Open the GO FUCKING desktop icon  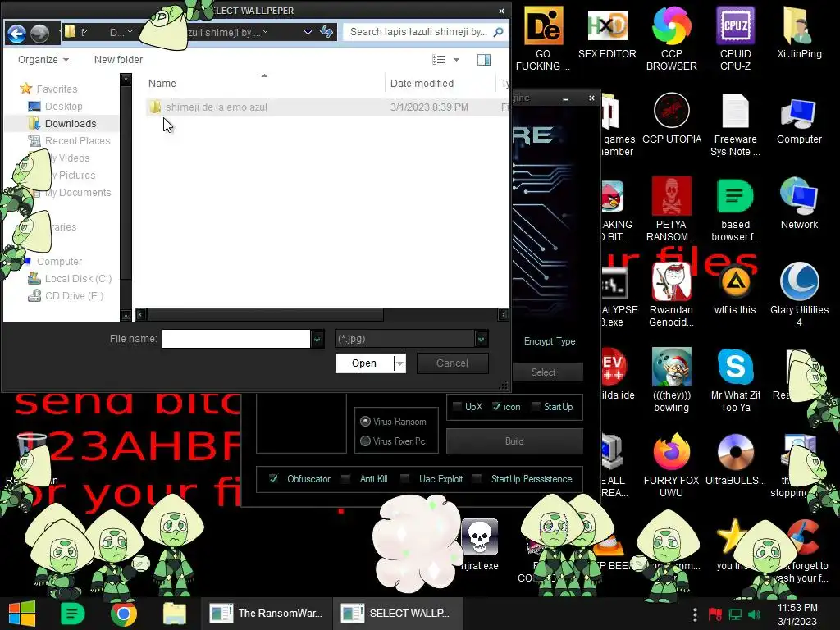(x=543, y=39)
